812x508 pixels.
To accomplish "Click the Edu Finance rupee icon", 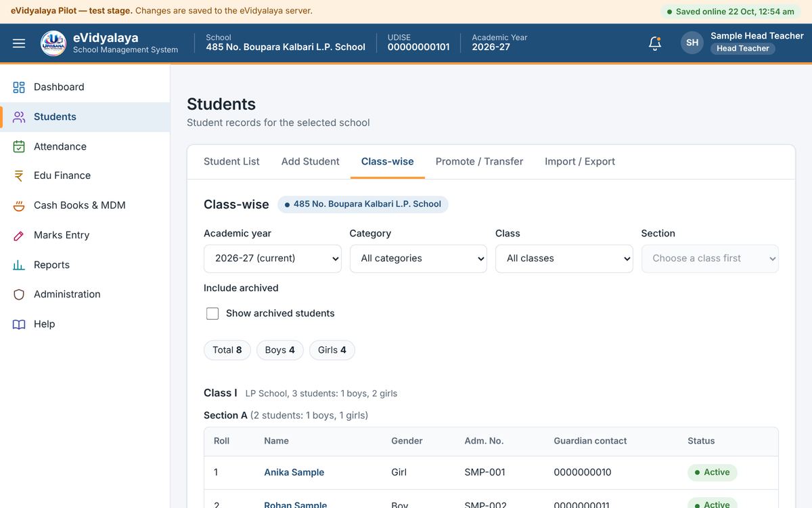I will [19, 176].
